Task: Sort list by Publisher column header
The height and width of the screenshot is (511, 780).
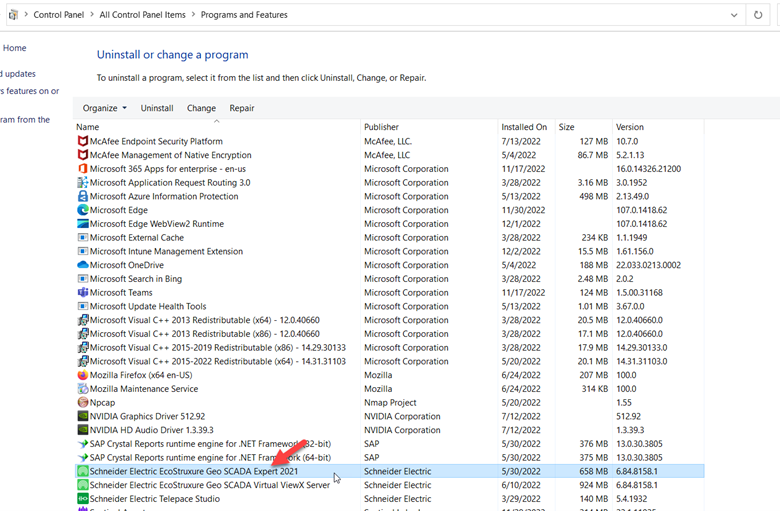Action: click(429, 127)
